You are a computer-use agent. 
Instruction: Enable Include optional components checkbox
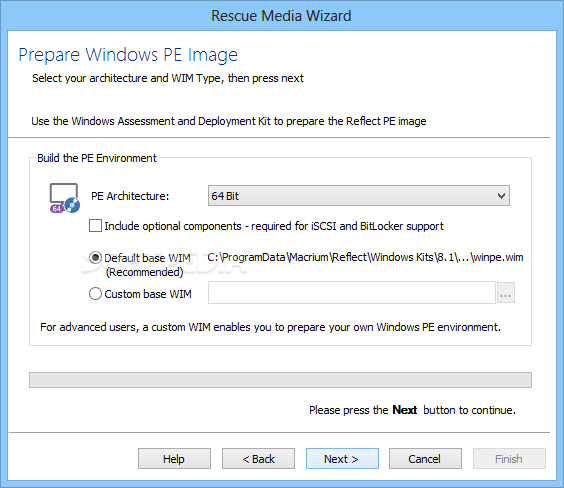[95, 226]
